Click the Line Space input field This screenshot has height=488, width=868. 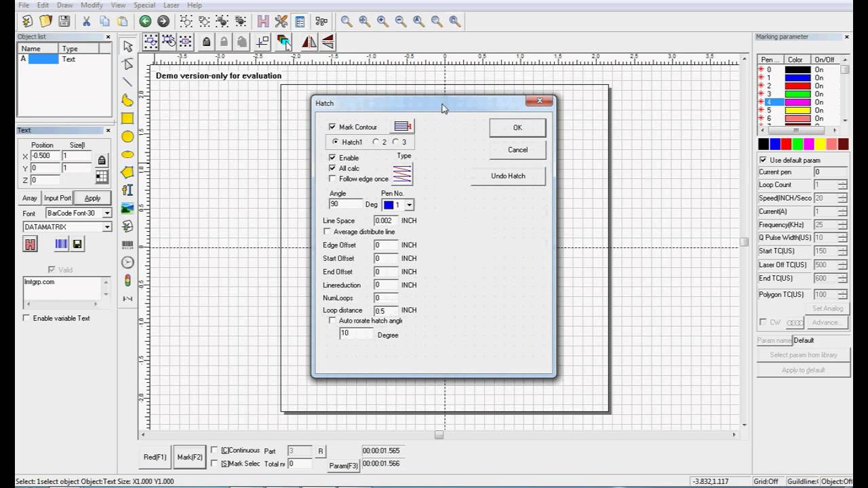point(386,221)
